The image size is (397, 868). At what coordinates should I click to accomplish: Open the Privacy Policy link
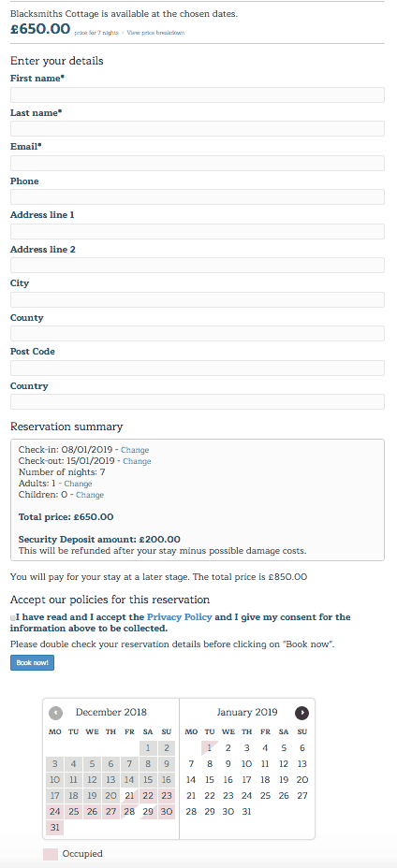pos(179,616)
